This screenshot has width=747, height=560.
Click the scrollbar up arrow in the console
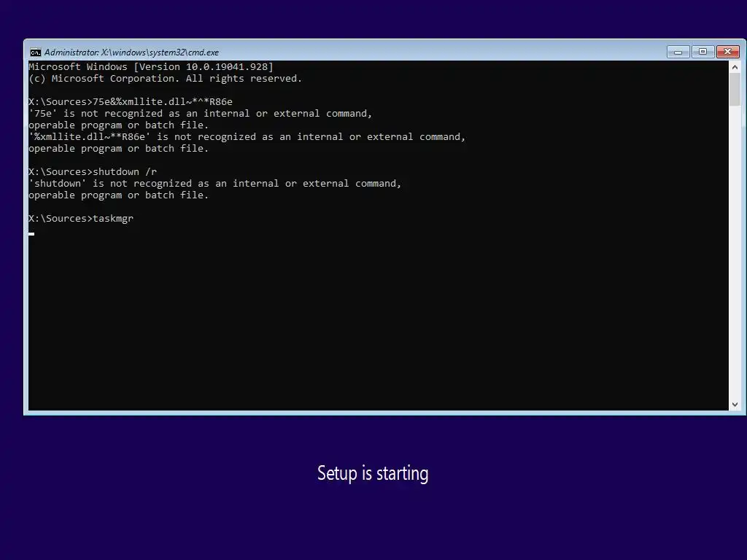tap(735, 67)
